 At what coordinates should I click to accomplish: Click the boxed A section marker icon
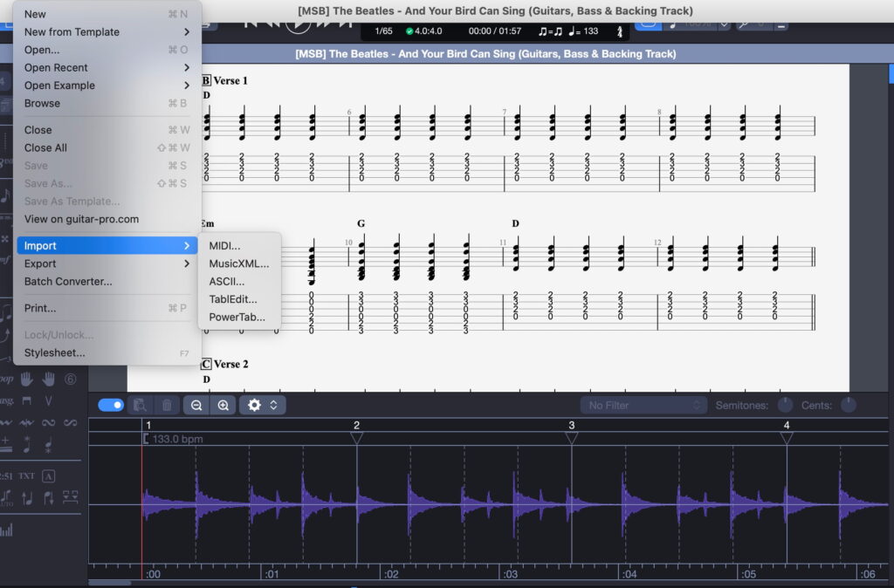(x=49, y=476)
